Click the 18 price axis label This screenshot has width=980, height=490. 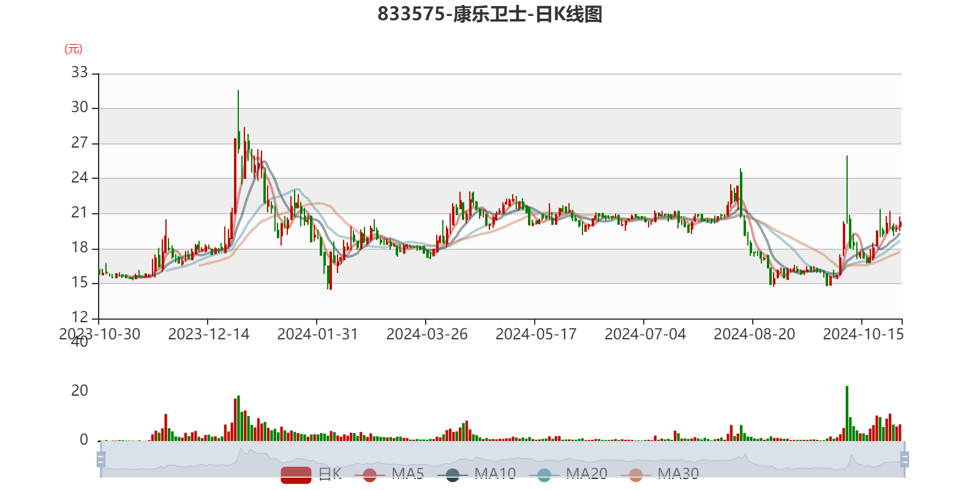pos(80,247)
